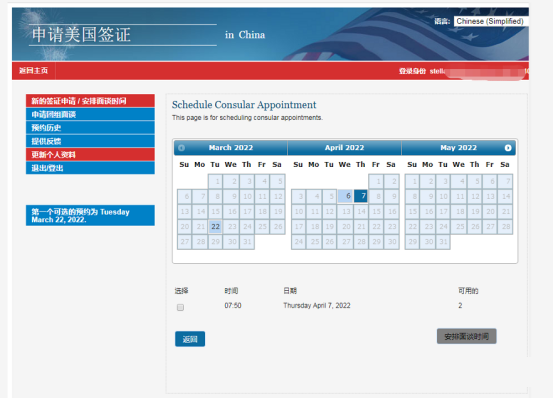Advance calendar with next month arrow
This screenshot has height=398, width=553.
pyautogui.click(x=508, y=148)
